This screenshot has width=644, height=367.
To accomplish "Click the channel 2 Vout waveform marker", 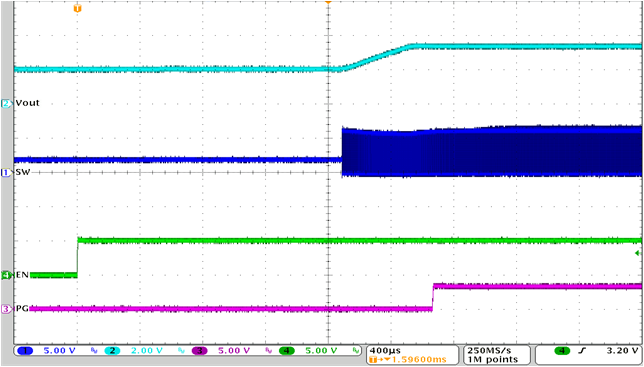I will pyautogui.click(x=7, y=103).
